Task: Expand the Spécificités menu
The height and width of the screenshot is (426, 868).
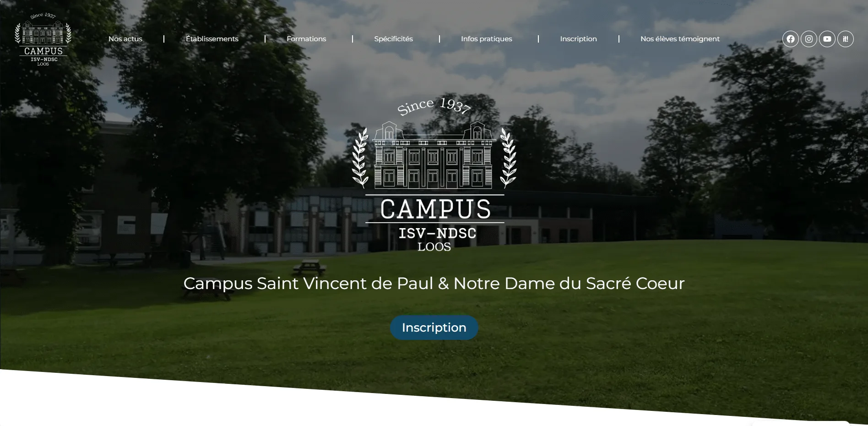Action: 393,39
